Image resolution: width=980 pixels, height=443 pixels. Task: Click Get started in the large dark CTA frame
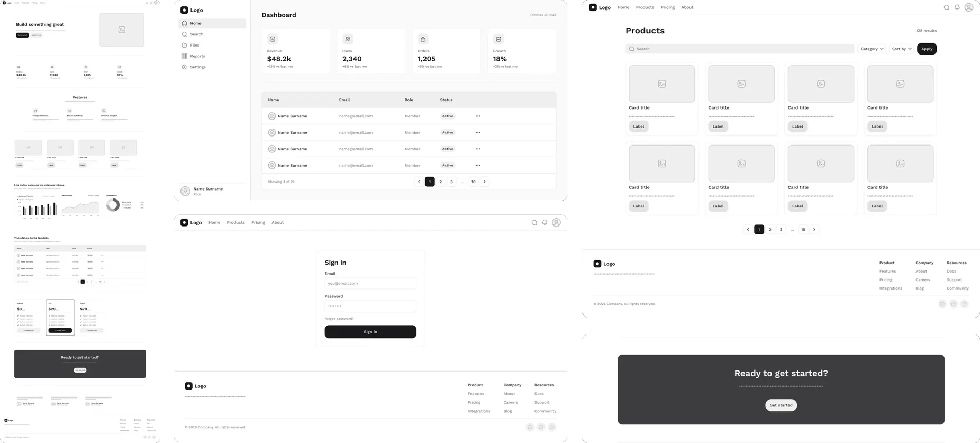781,405
